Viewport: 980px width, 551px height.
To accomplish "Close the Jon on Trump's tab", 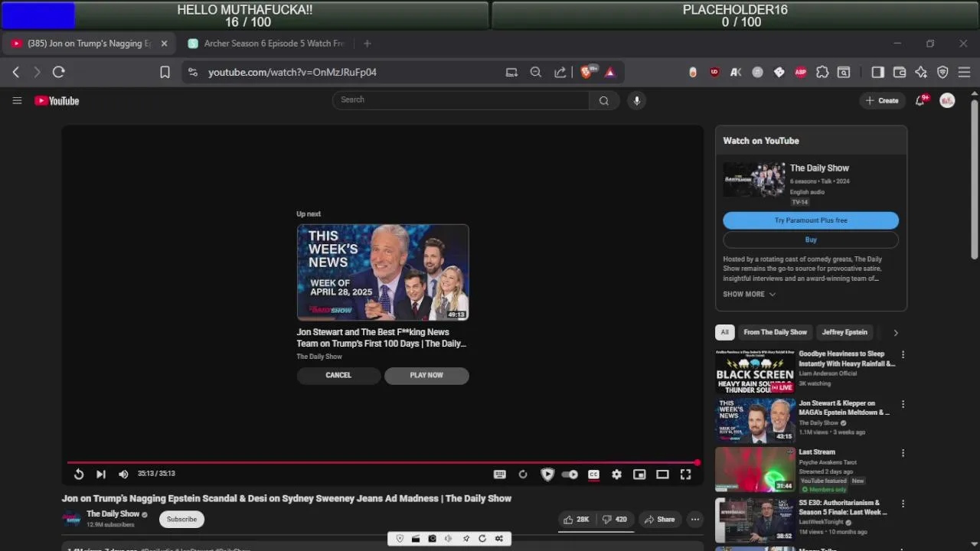I will 164,44.
